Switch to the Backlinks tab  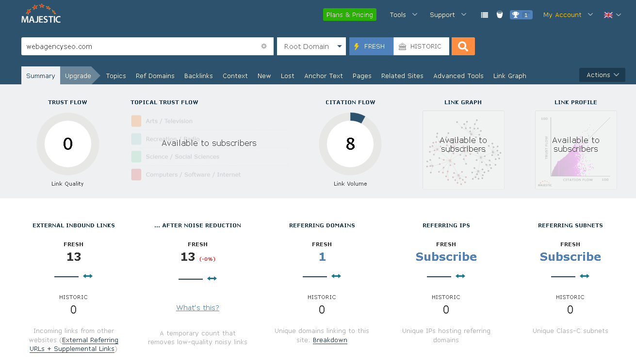tap(198, 76)
